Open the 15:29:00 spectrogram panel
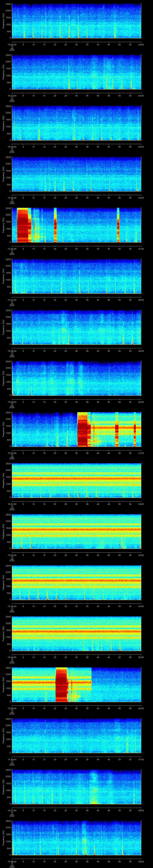153x868 pixels. pyautogui.click(x=76, y=378)
